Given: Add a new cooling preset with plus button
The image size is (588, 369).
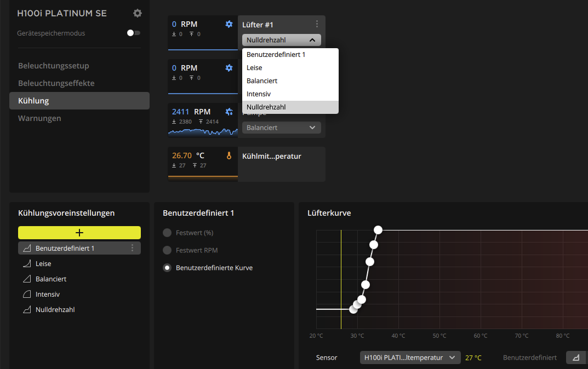Looking at the screenshot, I should 79,233.
